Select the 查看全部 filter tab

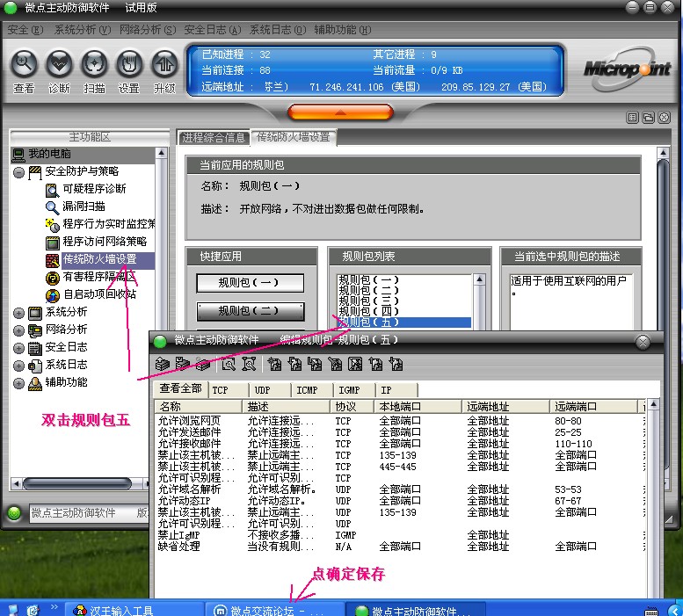181,388
